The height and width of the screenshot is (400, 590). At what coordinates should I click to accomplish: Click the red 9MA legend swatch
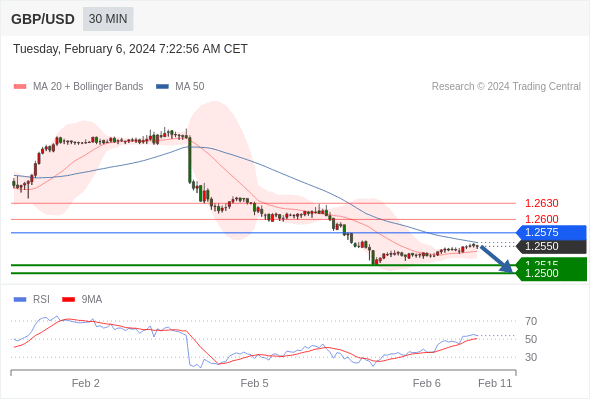point(68,300)
